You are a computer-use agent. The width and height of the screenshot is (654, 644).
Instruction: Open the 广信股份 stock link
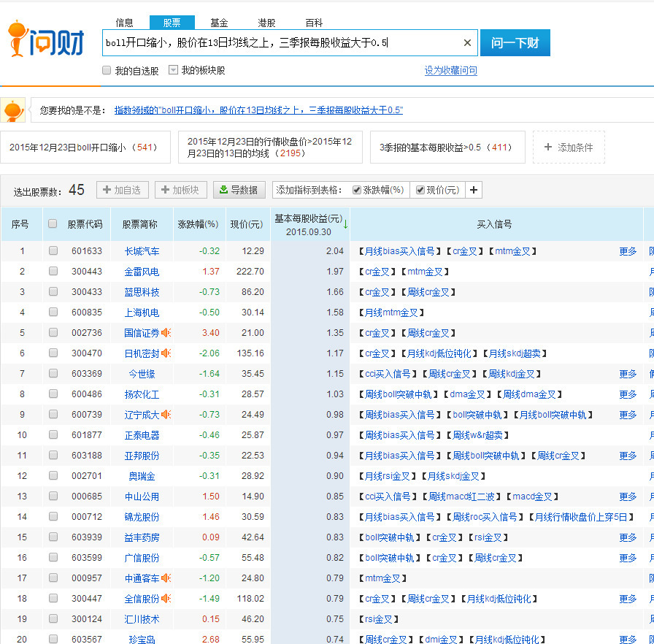[142, 558]
